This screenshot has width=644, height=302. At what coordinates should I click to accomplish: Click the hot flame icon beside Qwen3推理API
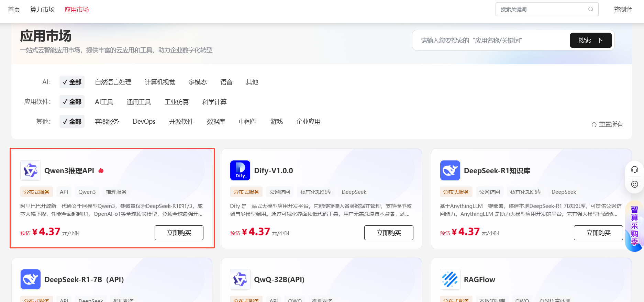pos(101,170)
